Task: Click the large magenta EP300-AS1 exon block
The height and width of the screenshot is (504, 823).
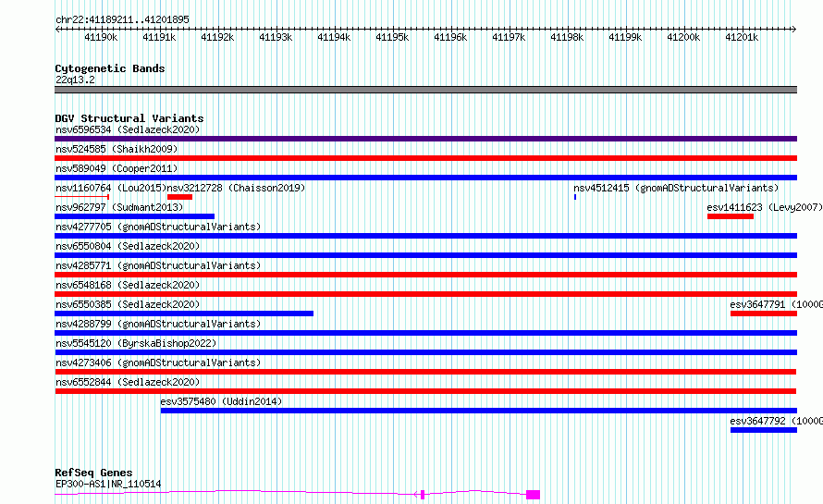Action: [x=533, y=495]
